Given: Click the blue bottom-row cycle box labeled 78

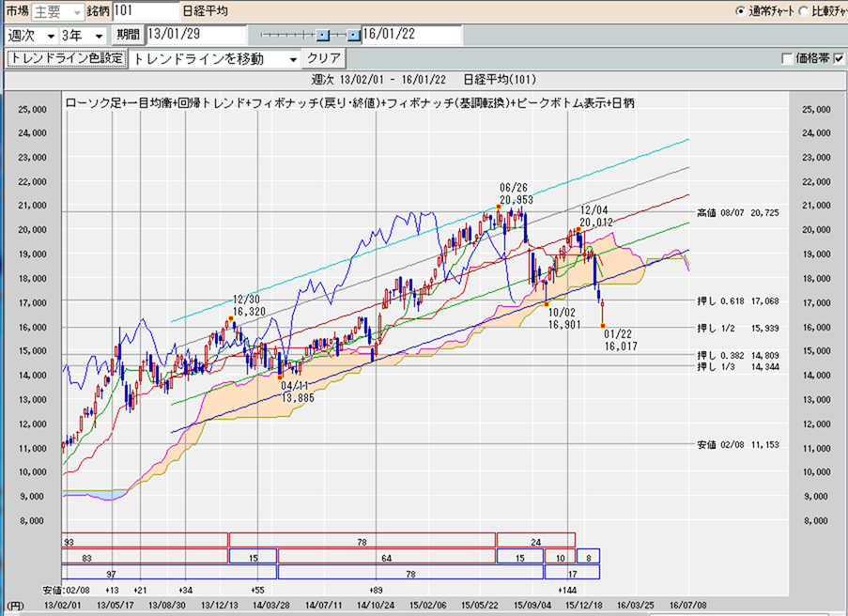Looking at the screenshot, I should pyautogui.click(x=410, y=572).
